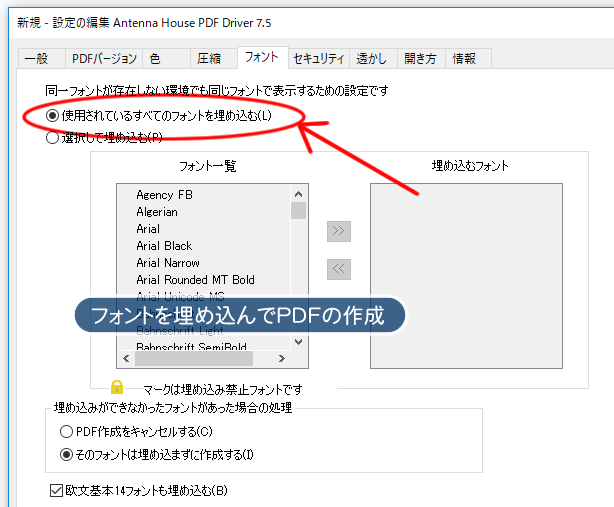This screenshot has height=507, width=614.
Task: Open the 透かし tab
Action: click(x=373, y=59)
